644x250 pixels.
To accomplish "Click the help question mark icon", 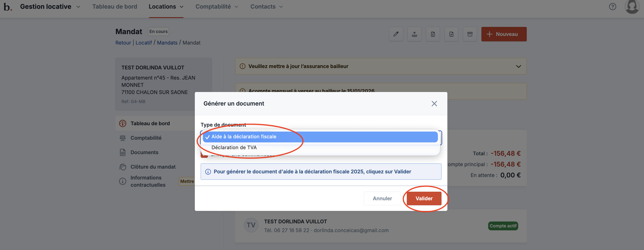I will [612, 7].
